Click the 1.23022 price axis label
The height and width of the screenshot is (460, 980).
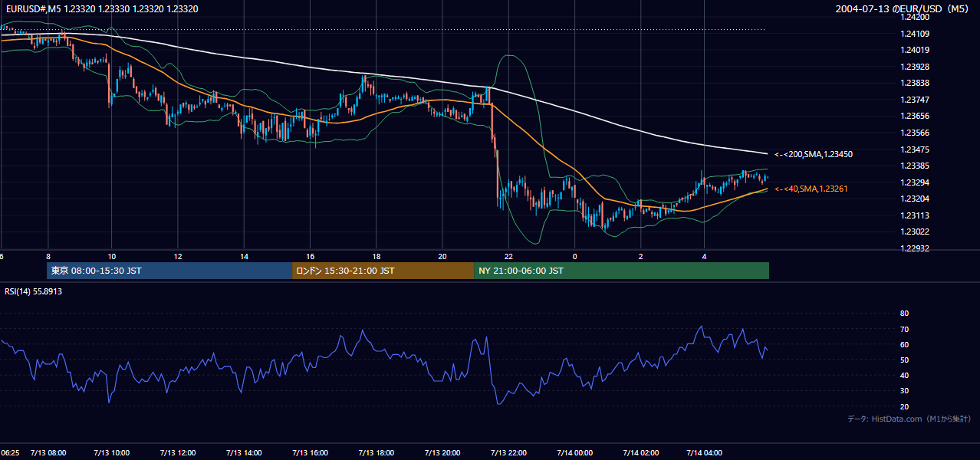pyautogui.click(x=915, y=232)
